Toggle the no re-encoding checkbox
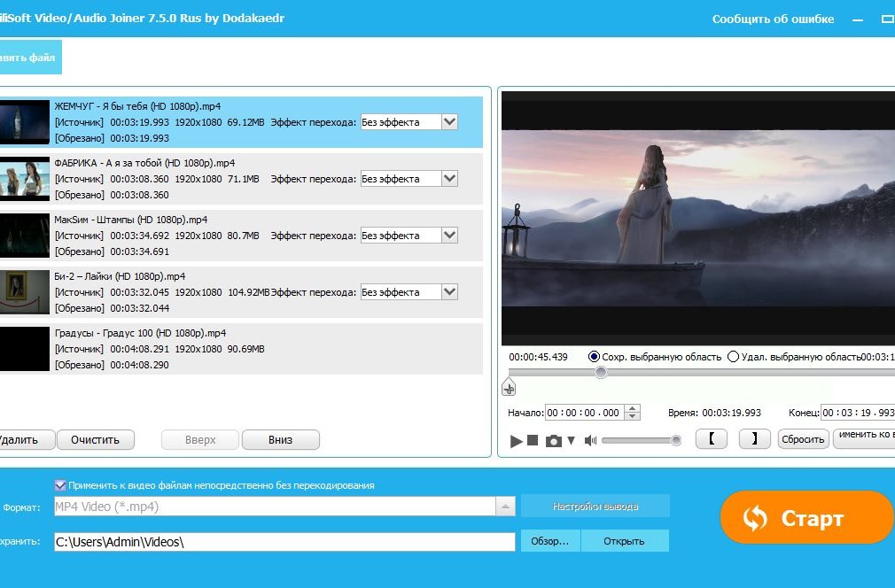Viewport: 895px width, 588px height. (x=60, y=485)
